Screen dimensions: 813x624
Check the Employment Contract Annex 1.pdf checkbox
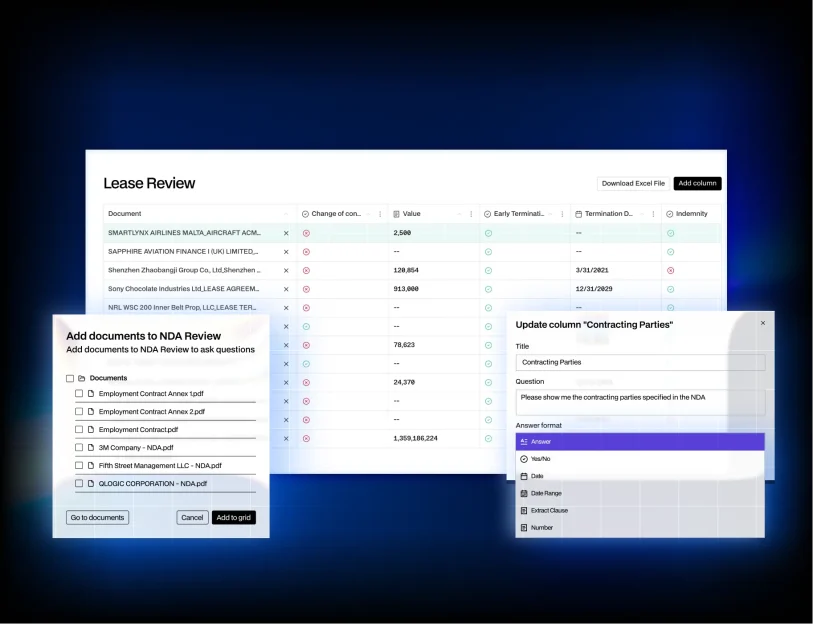pyautogui.click(x=79, y=394)
